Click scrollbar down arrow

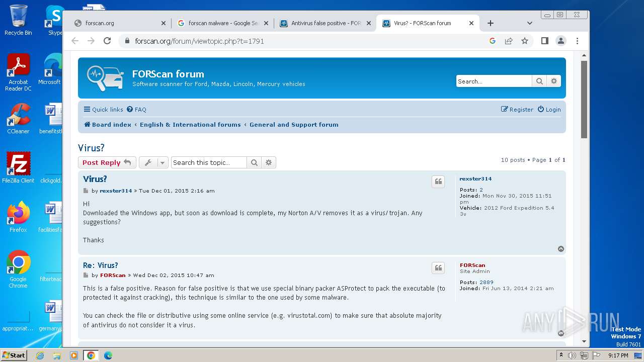584,342
